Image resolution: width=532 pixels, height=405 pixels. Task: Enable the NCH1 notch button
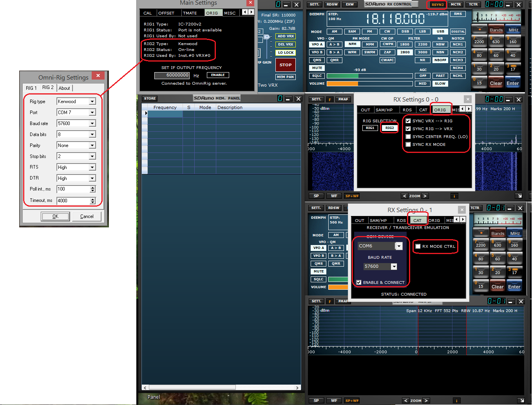tap(458, 44)
